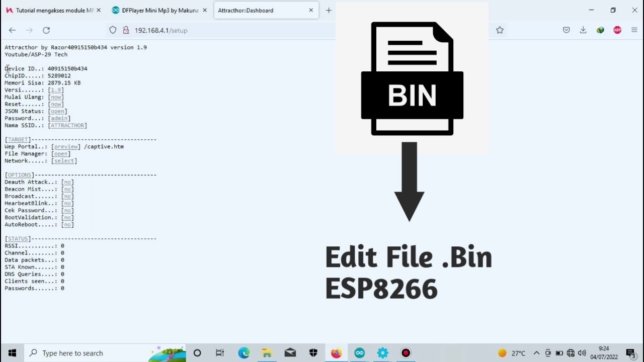
Task: Switch to Firefox in the taskbar
Action: tap(336, 353)
